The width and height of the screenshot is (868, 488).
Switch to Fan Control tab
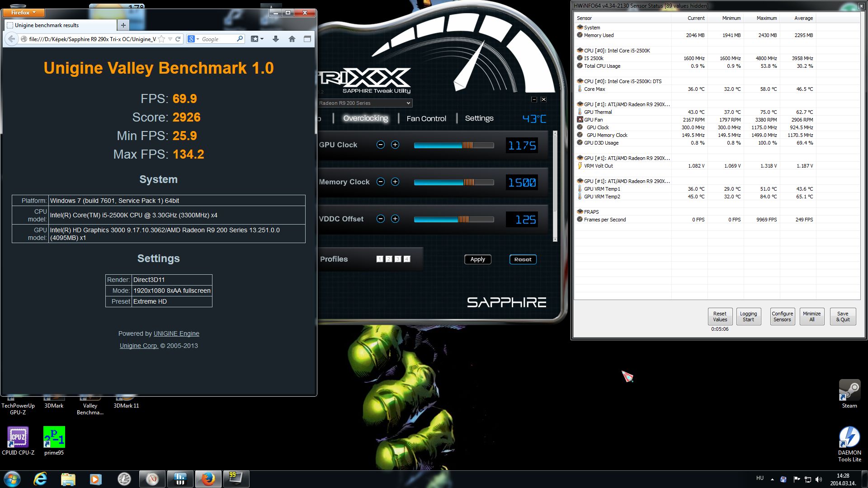pyautogui.click(x=426, y=118)
